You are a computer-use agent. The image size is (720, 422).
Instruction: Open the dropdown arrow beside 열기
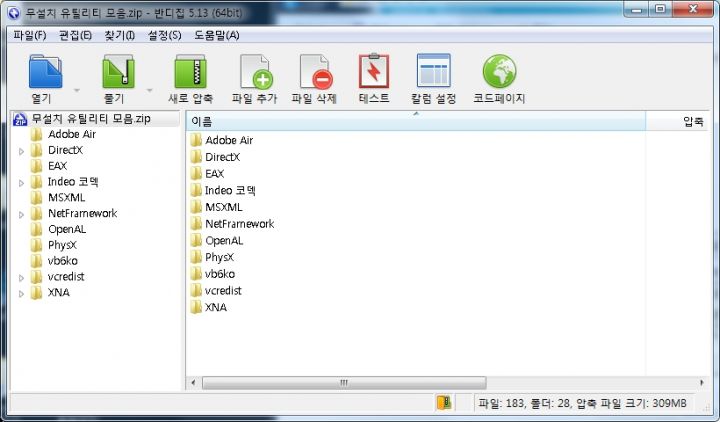(x=77, y=90)
